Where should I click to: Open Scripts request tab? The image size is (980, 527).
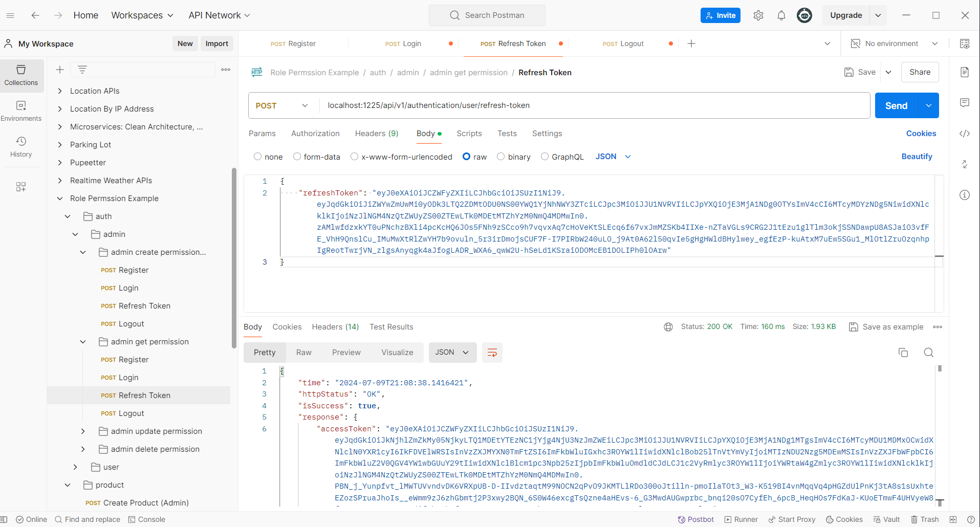[x=469, y=134]
